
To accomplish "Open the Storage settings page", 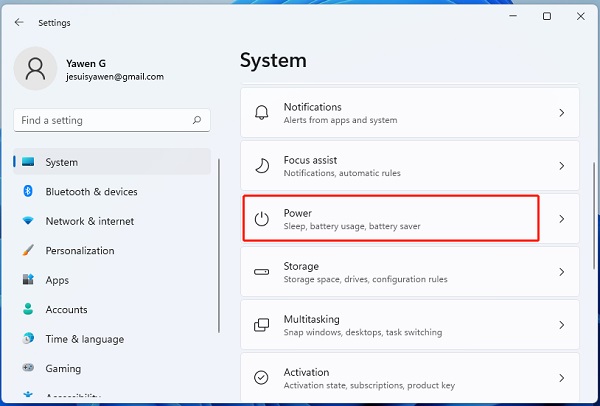I will pyautogui.click(x=410, y=272).
